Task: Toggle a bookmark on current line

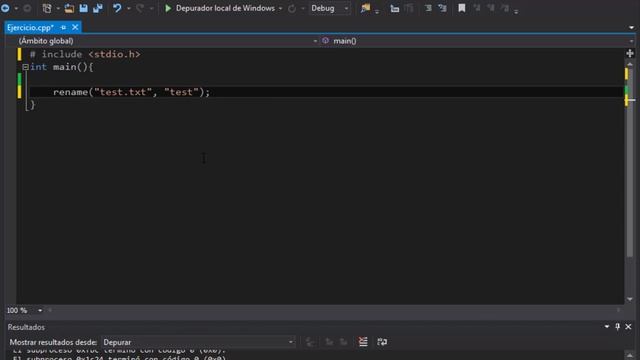Action: [462, 8]
